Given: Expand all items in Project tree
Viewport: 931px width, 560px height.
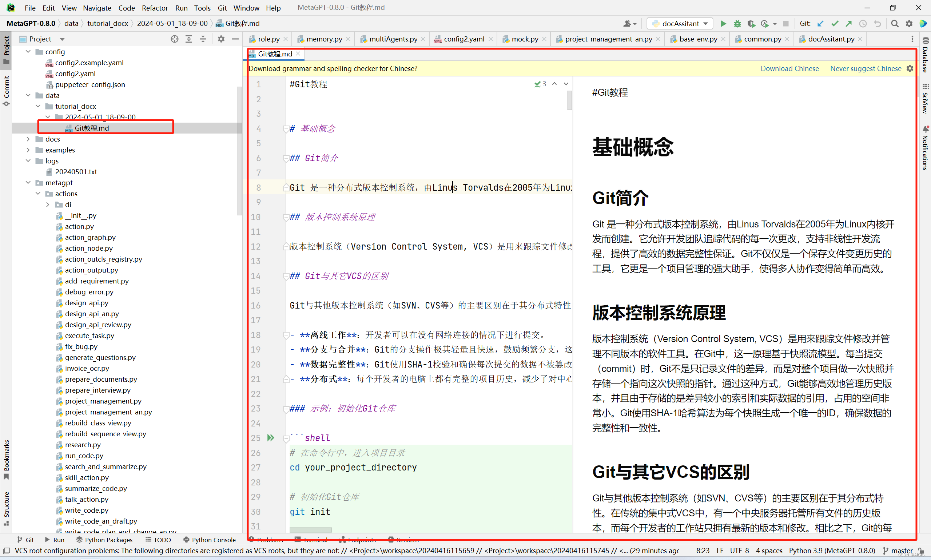Looking at the screenshot, I should [188, 39].
